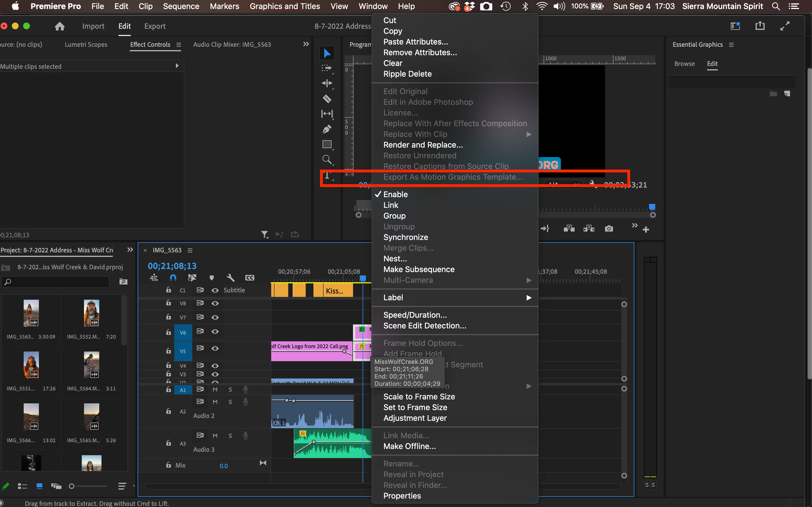
Task: Select the Track Select Forward tool
Action: point(327,68)
